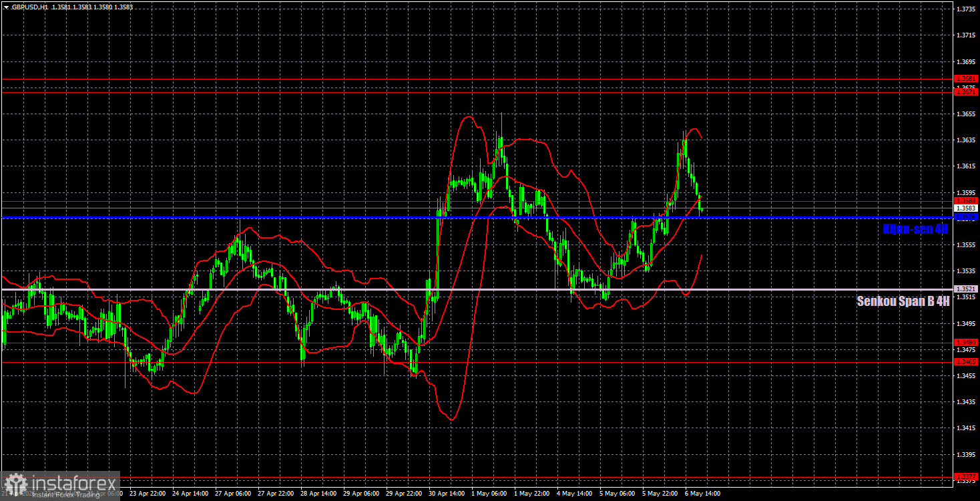This screenshot has width=980, height=501.
Task: Click the 23 Apr 22:00 time label
Action: click(x=148, y=494)
